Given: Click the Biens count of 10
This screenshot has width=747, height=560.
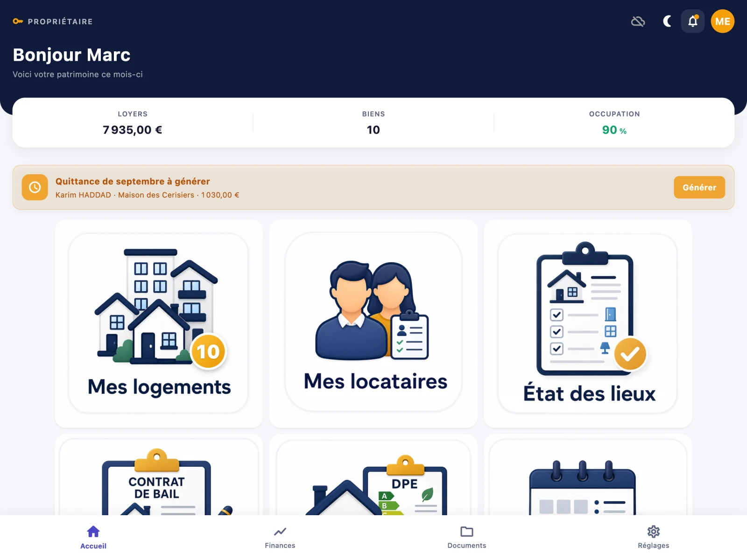Looking at the screenshot, I should (373, 130).
